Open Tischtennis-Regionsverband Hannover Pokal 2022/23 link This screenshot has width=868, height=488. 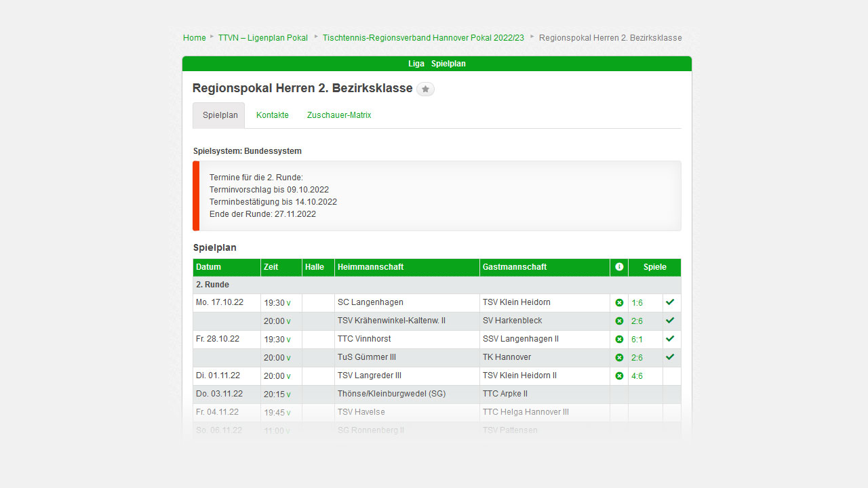pyautogui.click(x=423, y=38)
